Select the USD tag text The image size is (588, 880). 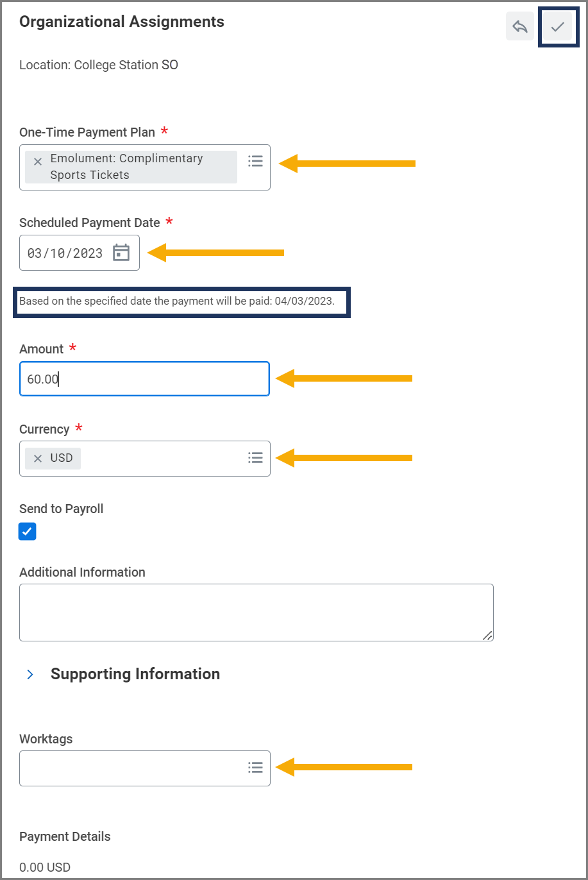pyautogui.click(x=62, y=459)
